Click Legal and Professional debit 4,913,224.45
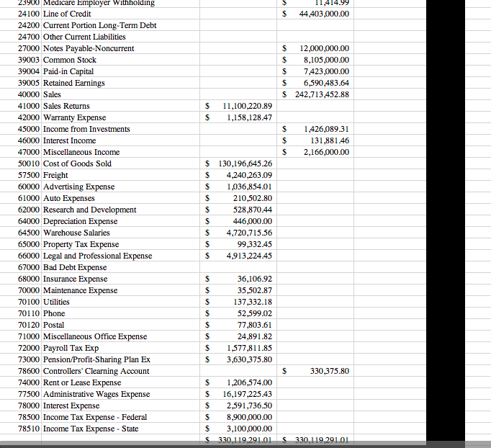The width and height of the screenshot is (491, 448). point(250,256)
